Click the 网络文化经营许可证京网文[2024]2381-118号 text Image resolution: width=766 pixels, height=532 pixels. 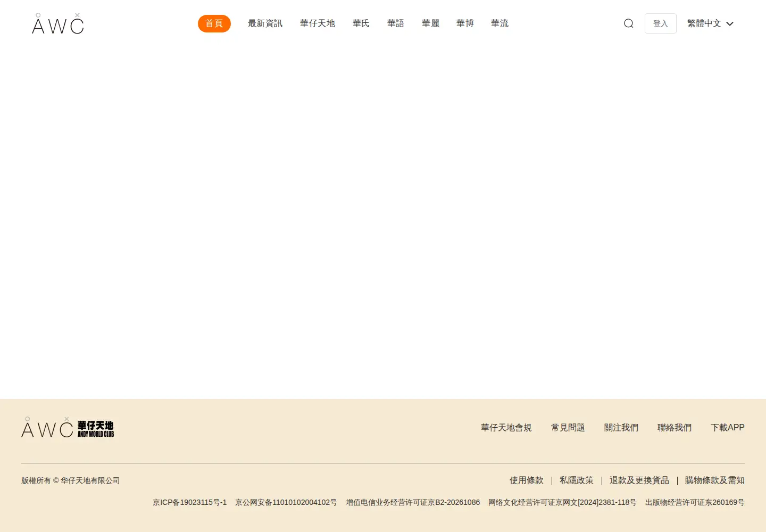click(x=563, y=502)
